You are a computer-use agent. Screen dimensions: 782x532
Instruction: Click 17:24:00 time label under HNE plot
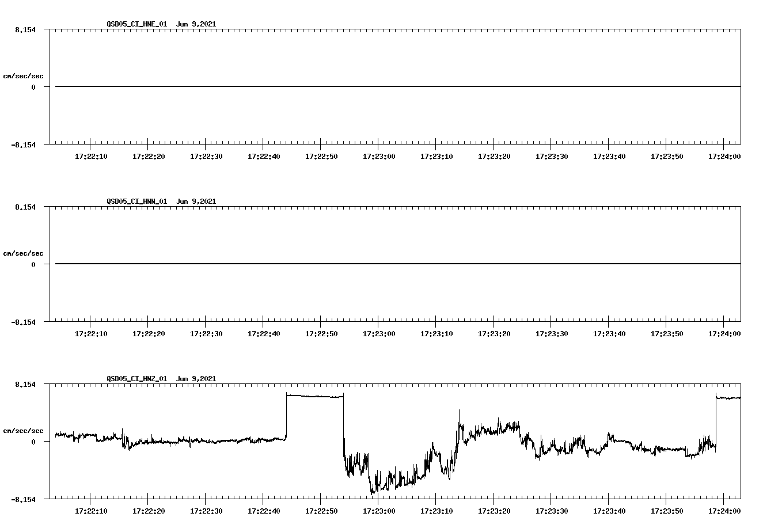(724, 156)
